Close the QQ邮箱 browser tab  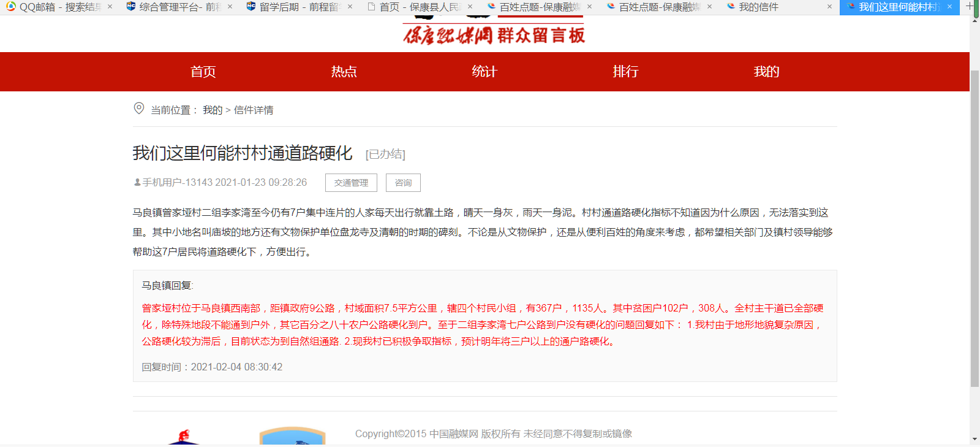(x=110, y=7)
